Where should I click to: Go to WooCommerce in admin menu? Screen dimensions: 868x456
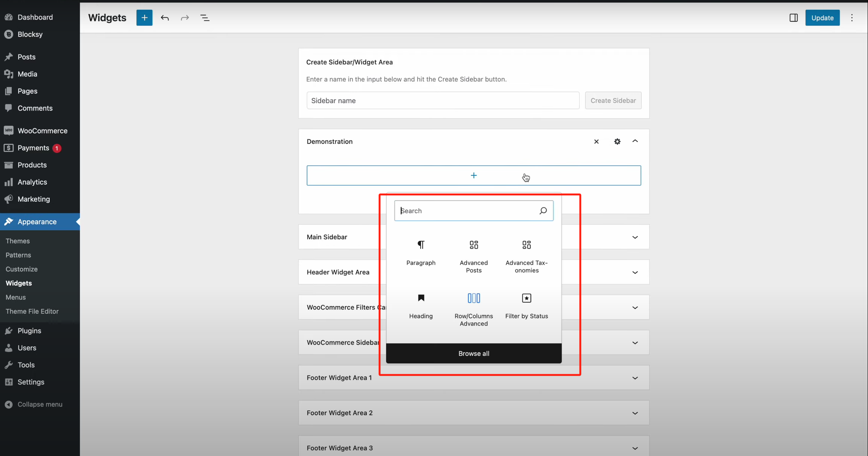point(42,131)
